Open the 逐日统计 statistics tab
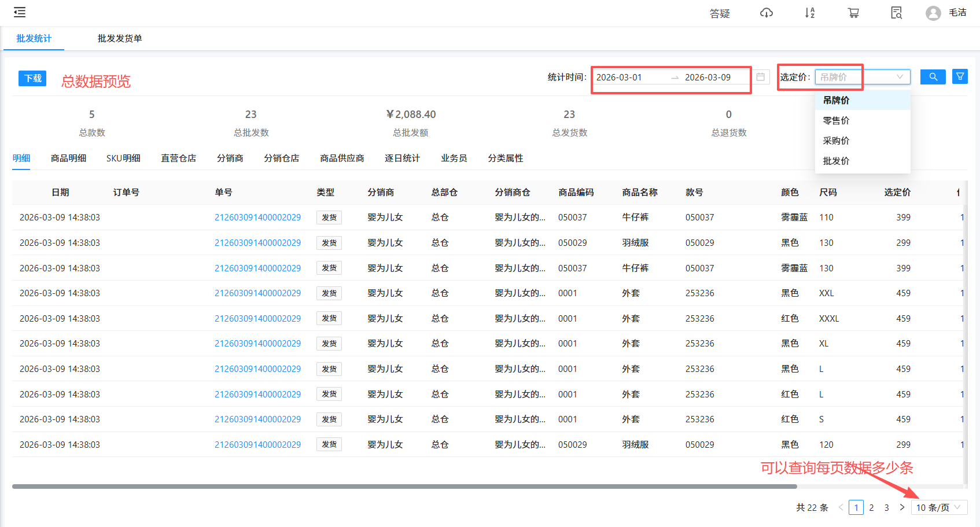 (x=402, y=158)
